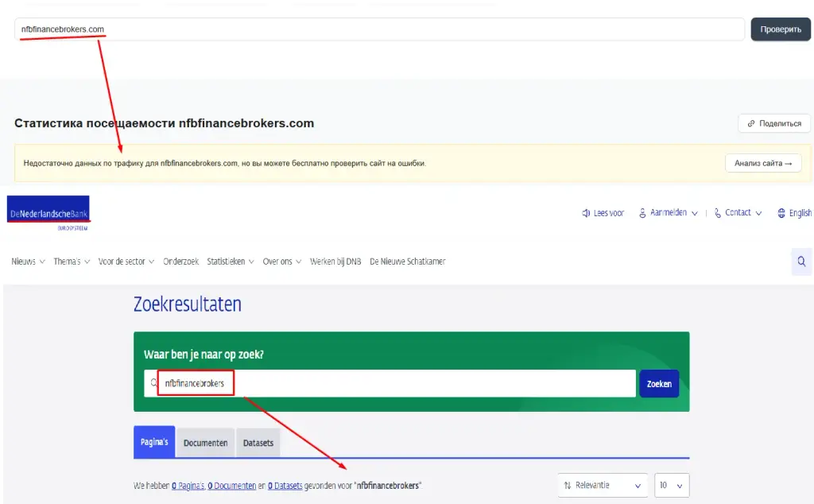Viewport: 814px width, 504px height.
Task: Click the Nieuws chevron arrow
Action: pyautogui.click(x=42, y=262)
